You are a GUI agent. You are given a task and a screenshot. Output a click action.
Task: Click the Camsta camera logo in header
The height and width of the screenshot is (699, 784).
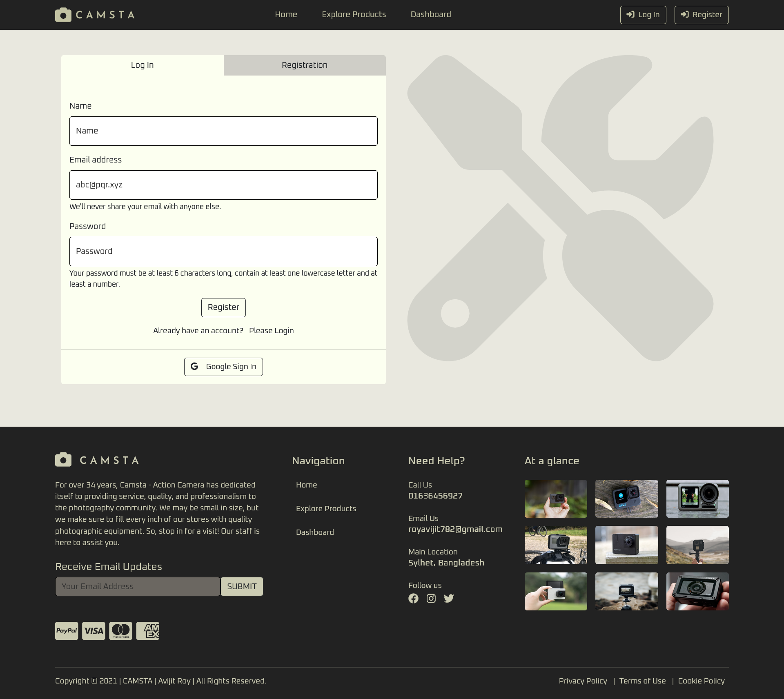click(x=63, y=15)
